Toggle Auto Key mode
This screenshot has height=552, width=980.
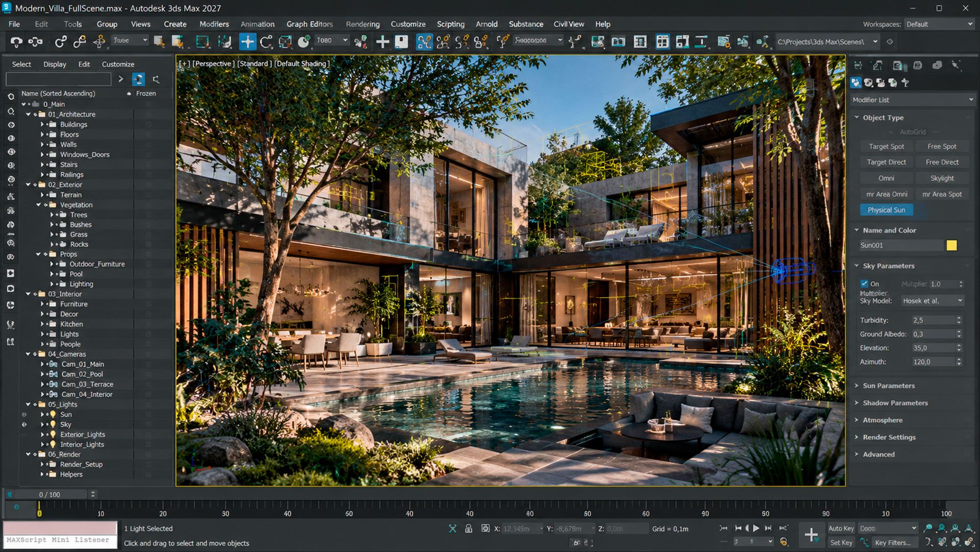841,529
